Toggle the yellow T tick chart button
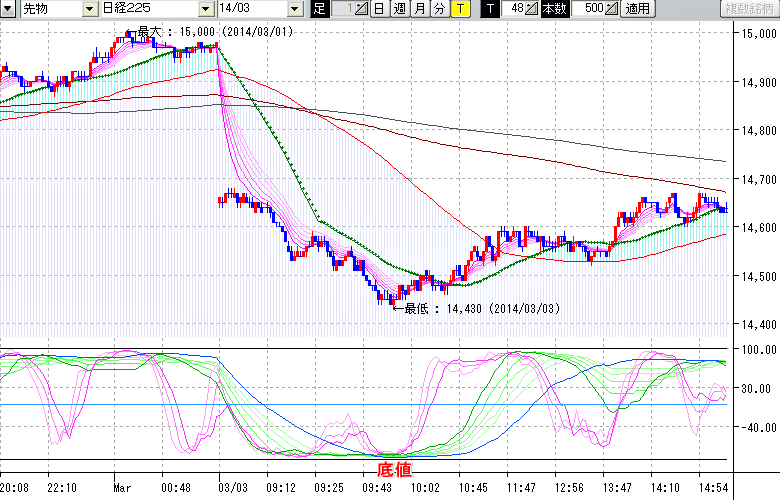Viewport: 780px width, 500px height. pyautogui.click(x=459, y=9)
